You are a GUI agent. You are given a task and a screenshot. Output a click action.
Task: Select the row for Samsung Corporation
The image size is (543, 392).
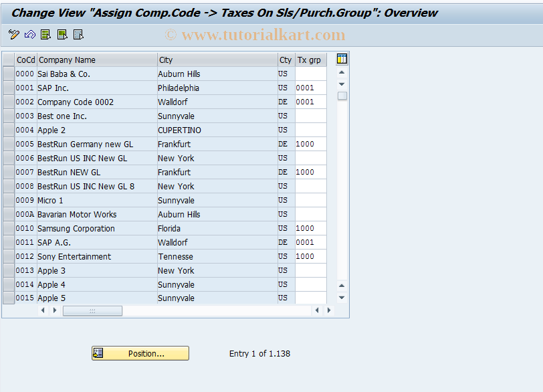click(x=9, y=228)
